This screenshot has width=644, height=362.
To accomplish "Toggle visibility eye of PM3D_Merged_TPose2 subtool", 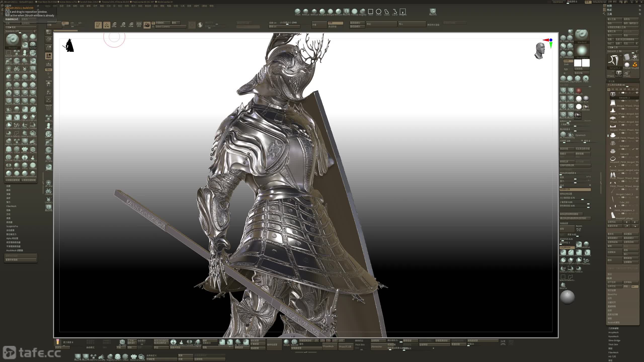I will 637,101.
